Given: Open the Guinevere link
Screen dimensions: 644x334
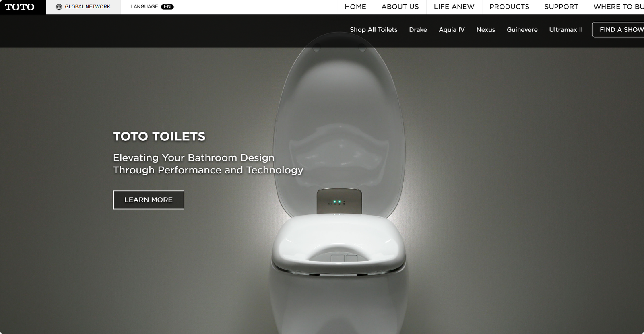Looking at the screenshot, I should [522, 30].
